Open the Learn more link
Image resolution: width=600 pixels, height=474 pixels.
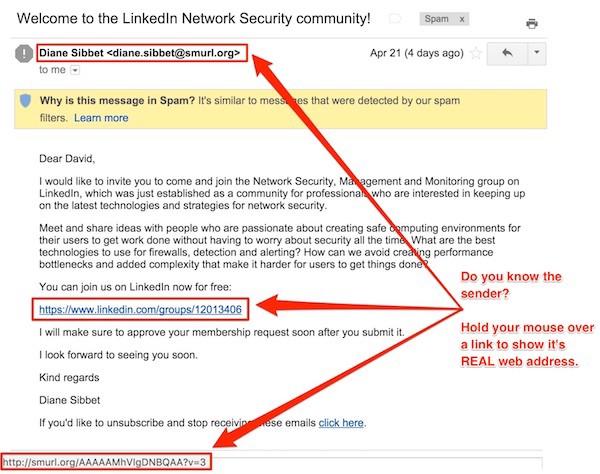click(x=101, y=118)
